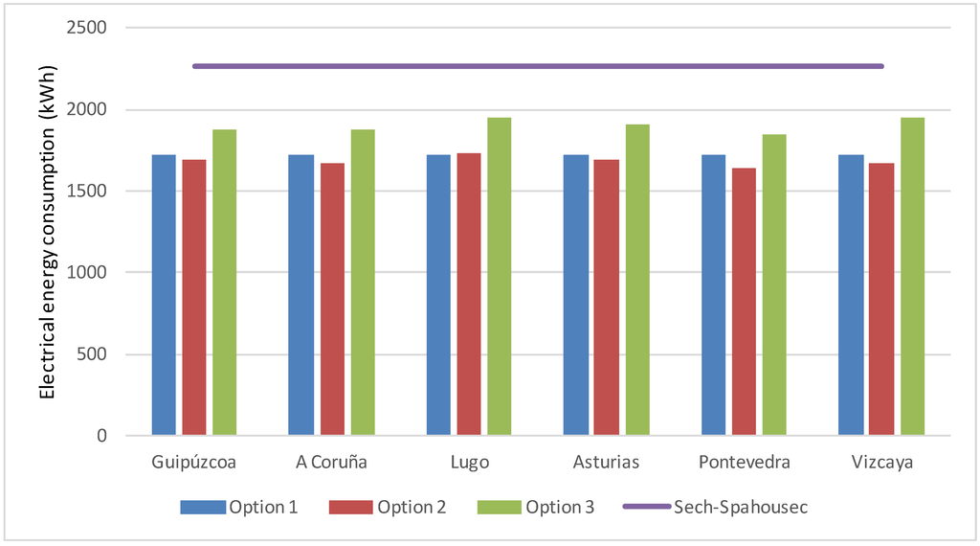Viewport: 980px width, 546px height.
Task: Click the 2500 value on vertical axis
Action: click(86, 28)
